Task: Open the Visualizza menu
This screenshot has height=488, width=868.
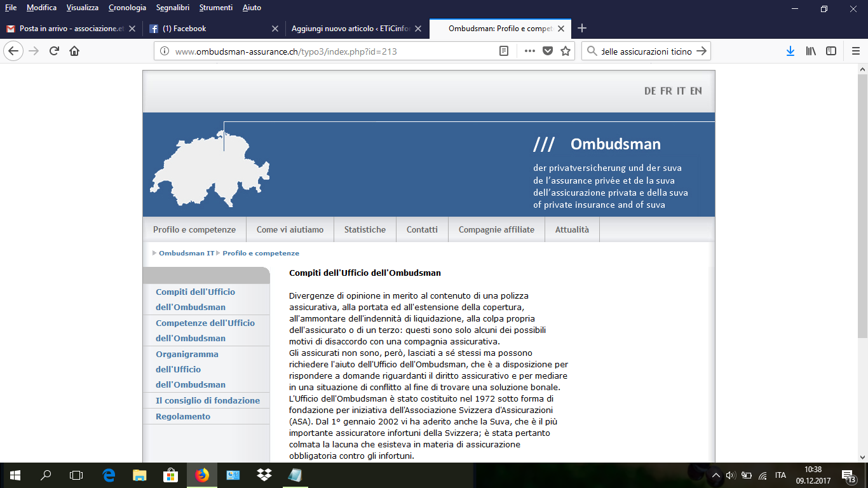Action: pyautogui.click(x=83, y=8)
